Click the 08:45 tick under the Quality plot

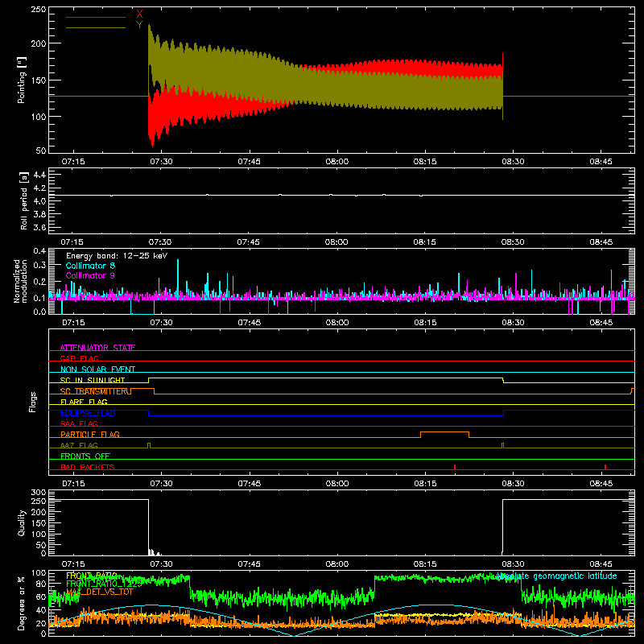pos(601,564)
